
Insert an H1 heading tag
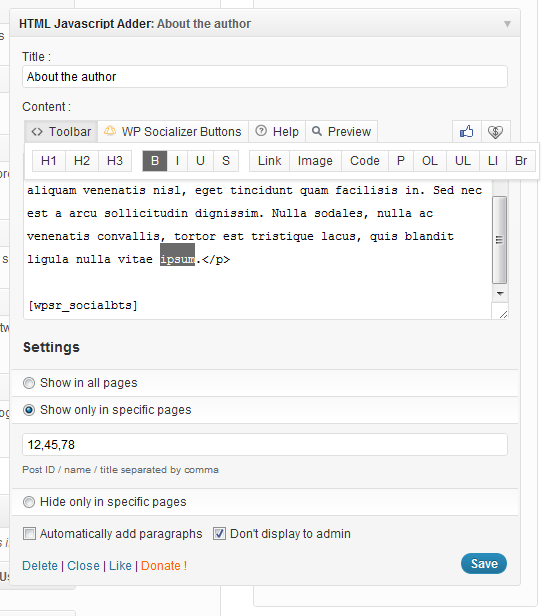(49, 161)
